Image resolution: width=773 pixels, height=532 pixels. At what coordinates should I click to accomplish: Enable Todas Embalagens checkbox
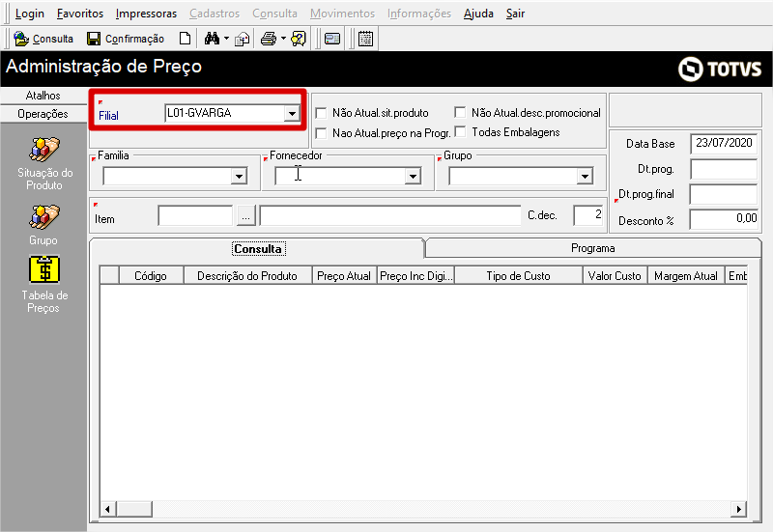click(x=460, y=131)
